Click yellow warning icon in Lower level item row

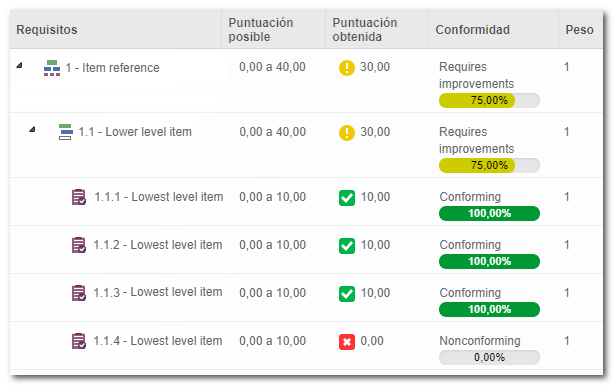(x=347, y=133)
